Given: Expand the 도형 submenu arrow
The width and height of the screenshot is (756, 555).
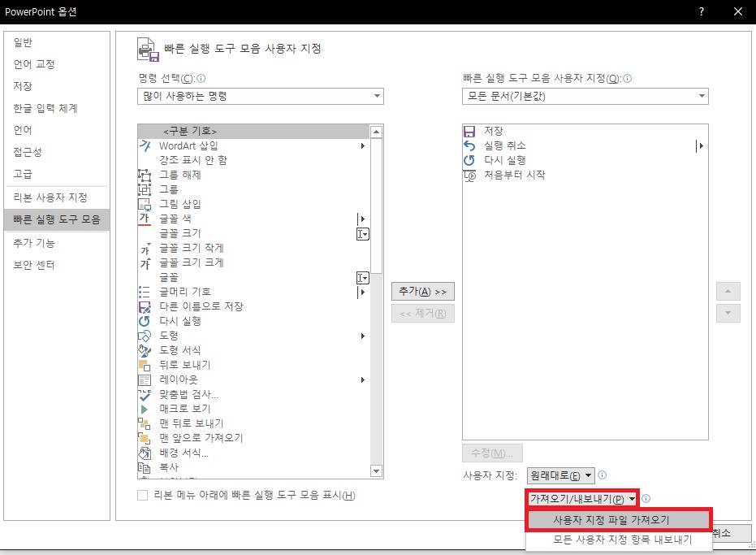Looking at the screenshot, I should click(x=362, y=336).
